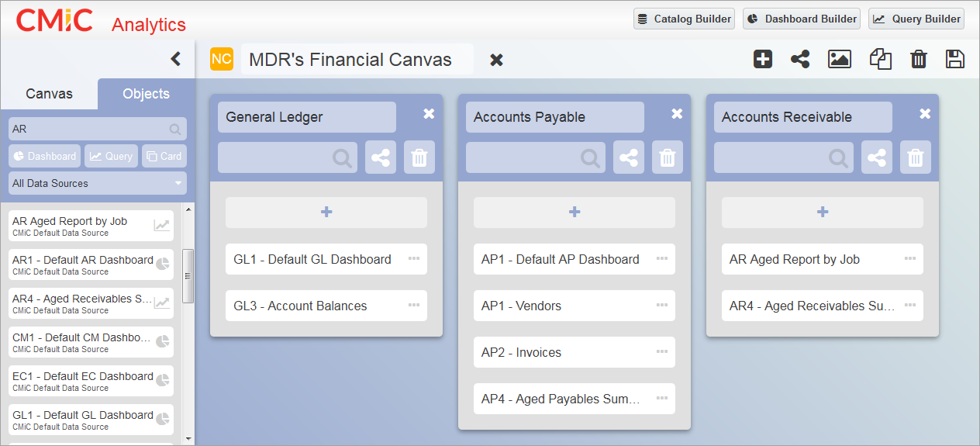Click the query chart icon on AR Aged Report by Job
Image resolution: width=980 pixels, height=446 pixels.
pyautogui.click(x=162, y=226)
